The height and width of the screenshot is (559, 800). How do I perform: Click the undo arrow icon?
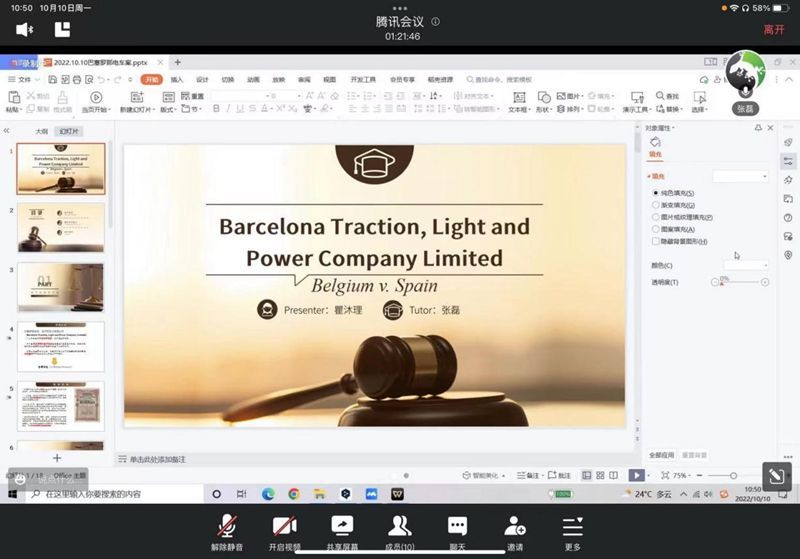click(102, 80)
